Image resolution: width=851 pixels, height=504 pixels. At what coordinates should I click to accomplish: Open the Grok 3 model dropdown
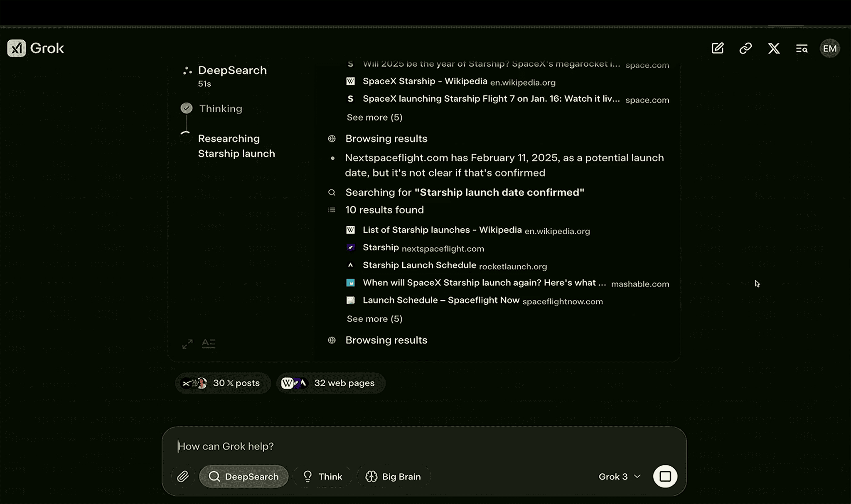tap(619, 476)
